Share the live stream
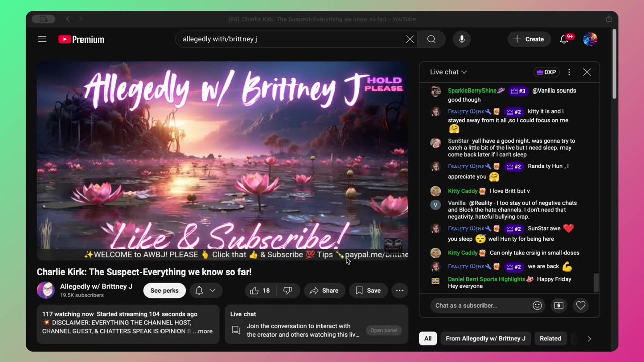 coord(324,291)
